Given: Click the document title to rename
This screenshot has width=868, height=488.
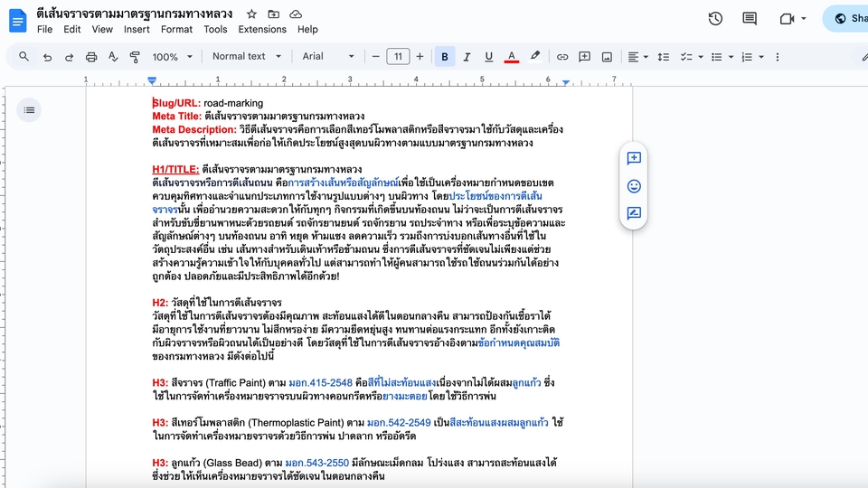Looking at the screenshot, I should pyautogui.click(x=135, y=14).
